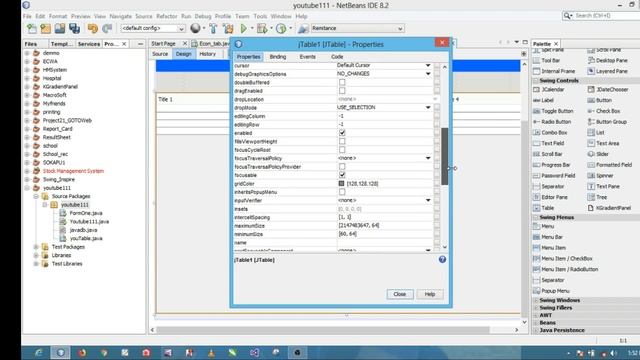
Task: Switch to the Source editor view
Action: tap(160, 54)
